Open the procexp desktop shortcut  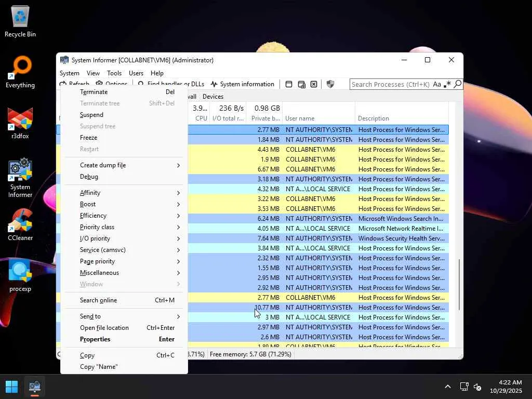20,276
